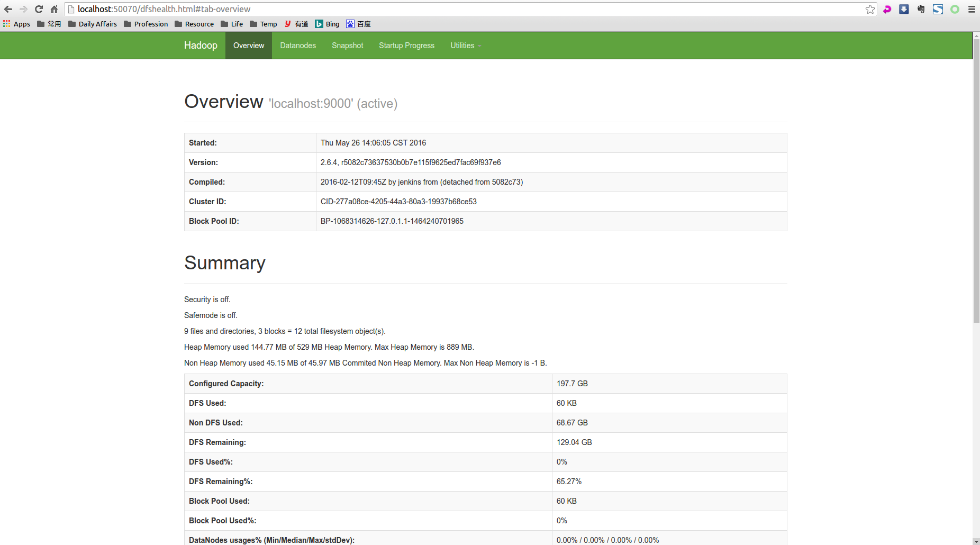Open the Apps grid shortcut
This screenshot has height=545, width=980.
click(16, 24)
